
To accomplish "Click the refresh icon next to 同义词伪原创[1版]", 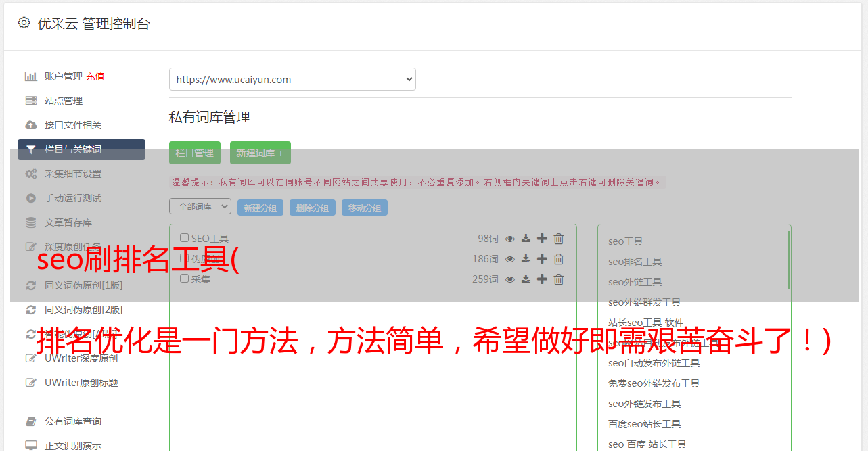I will [31, 285].
